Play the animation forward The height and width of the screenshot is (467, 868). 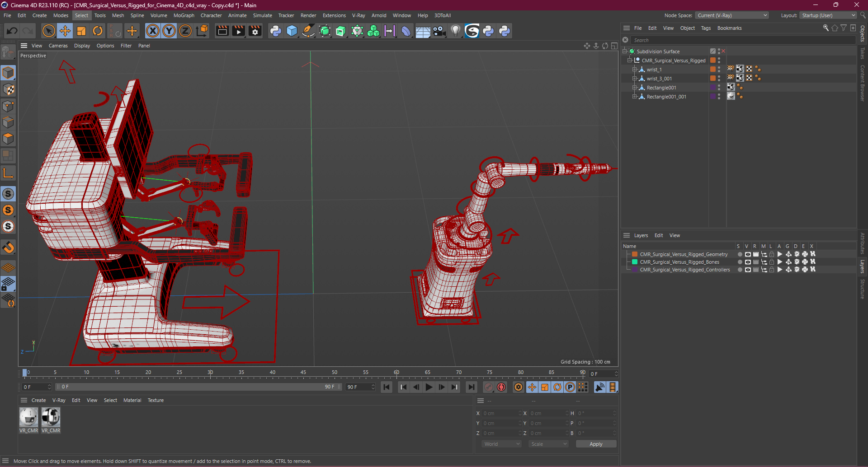[429, 387]
